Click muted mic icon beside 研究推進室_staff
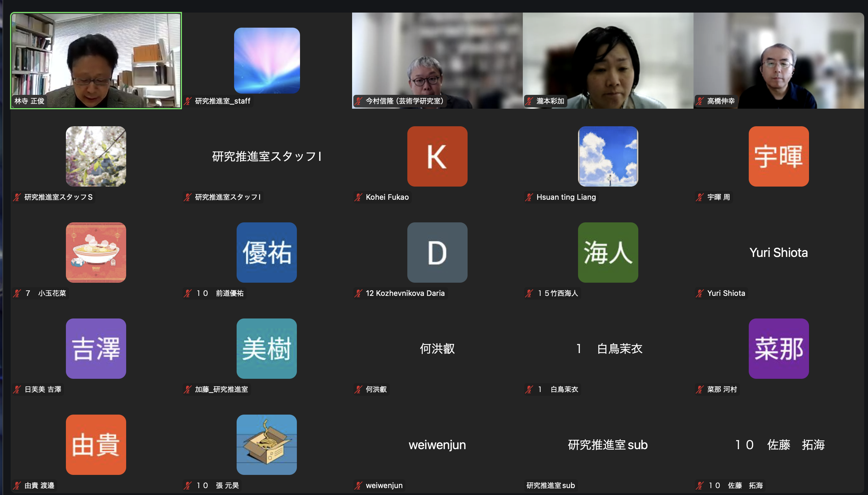This screenshot has height=495, width=868. 188,101
